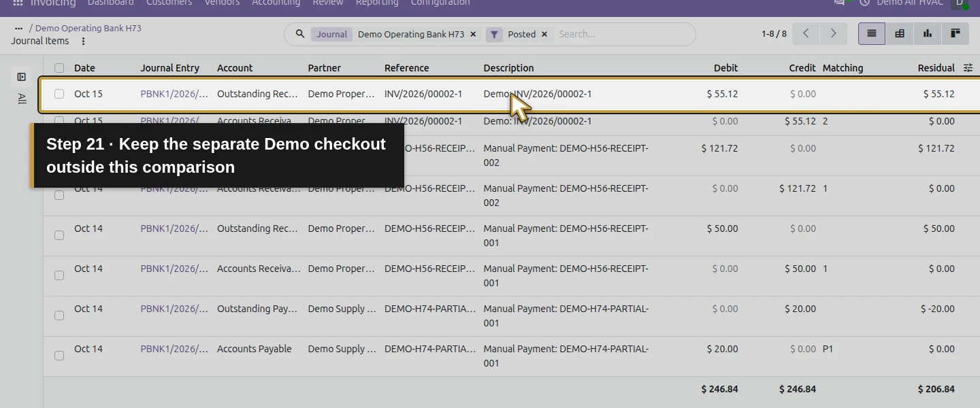Open the Customers menu

pos(169,3)
